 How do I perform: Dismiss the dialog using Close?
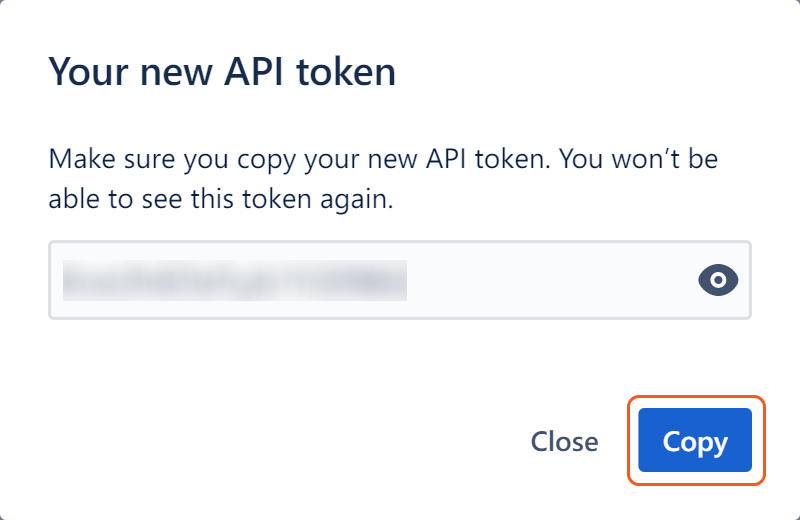coord(564,441)
